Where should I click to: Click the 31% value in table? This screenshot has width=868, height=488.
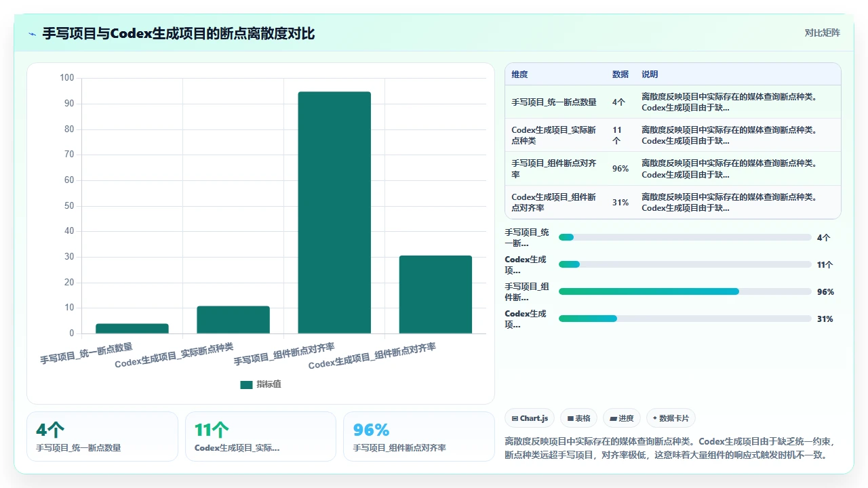pyautogui.click(x=620, y=202)
